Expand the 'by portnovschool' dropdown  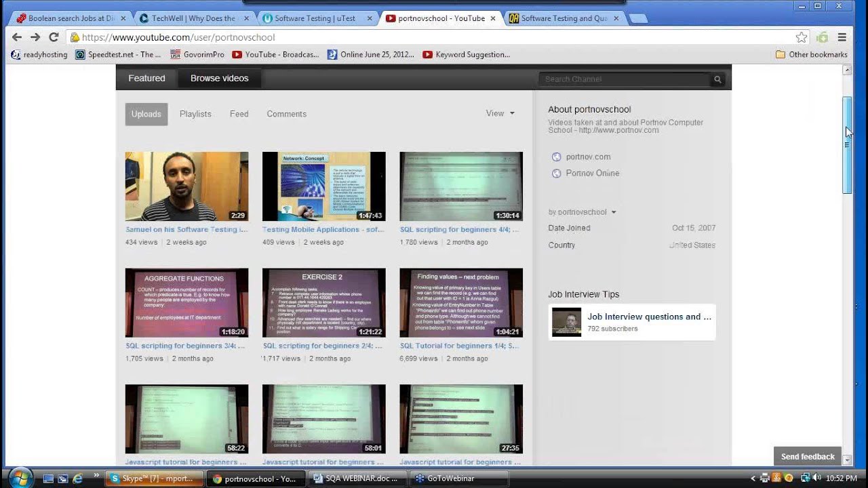pyautogui.click(x=582, y=212)
